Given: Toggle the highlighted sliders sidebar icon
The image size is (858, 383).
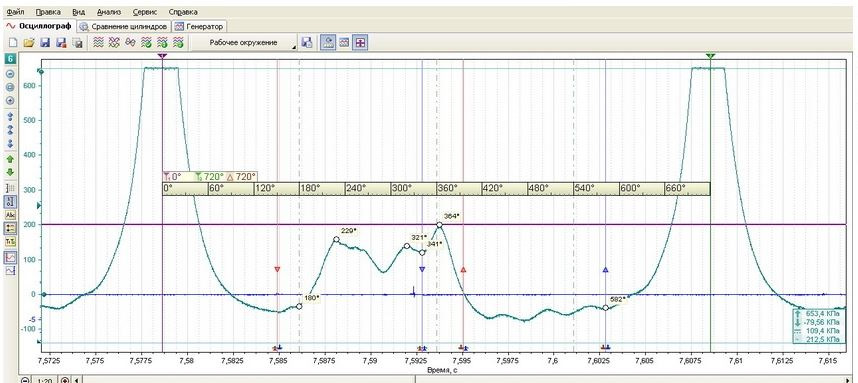Looking at the screenshot, I should [x=10, y=228].
